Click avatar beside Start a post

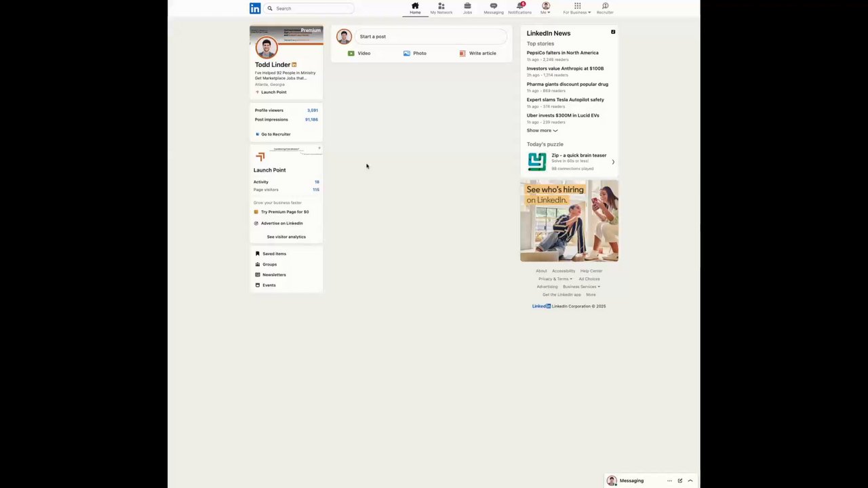[344, 37]
